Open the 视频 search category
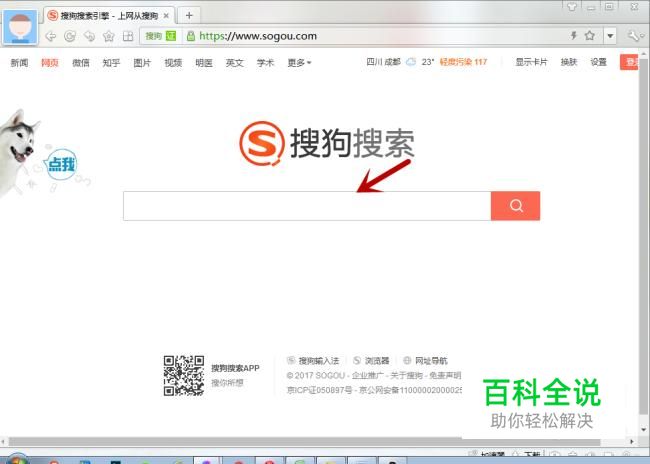 [x=173, y=63]
